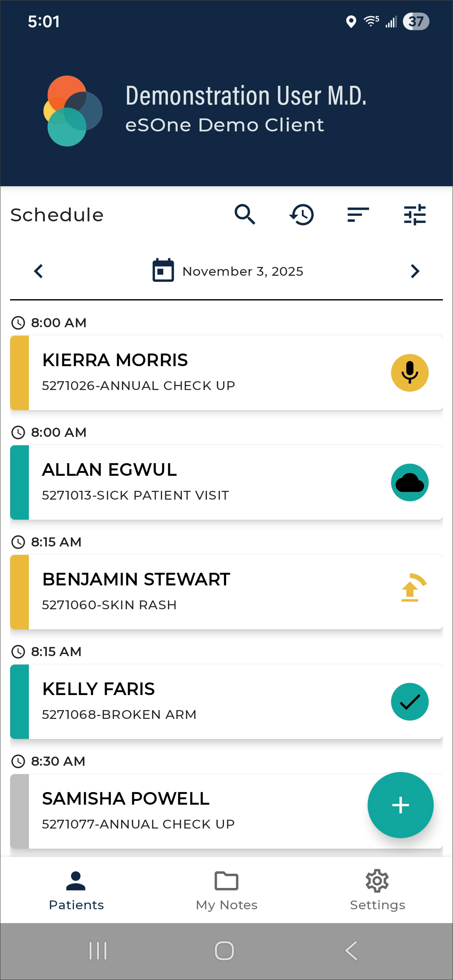Viewport: 453px width, 980px height.
Task: Tap microphone icon for Kierra Morris
Action: point(409,373)
